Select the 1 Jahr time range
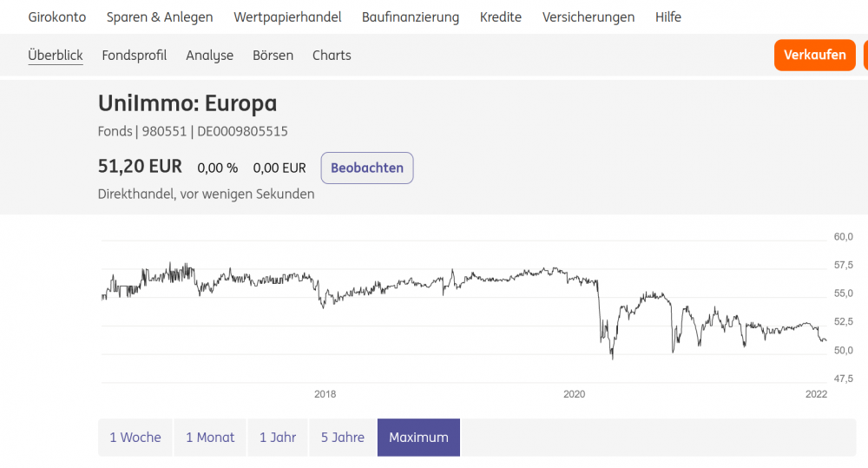This screenshot has width=868, height=468. [278, 438]
